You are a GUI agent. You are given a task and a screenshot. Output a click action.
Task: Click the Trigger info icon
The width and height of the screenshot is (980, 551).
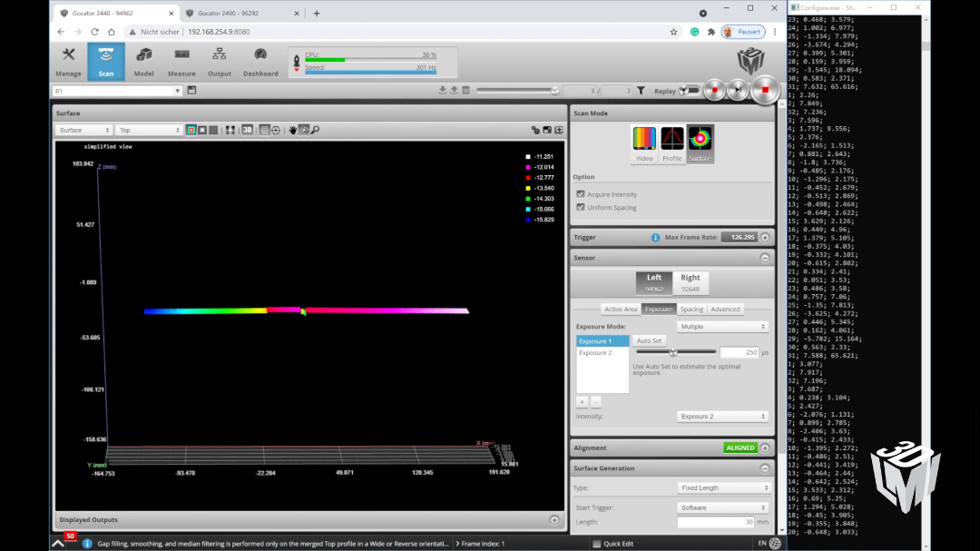coord(655,238)
